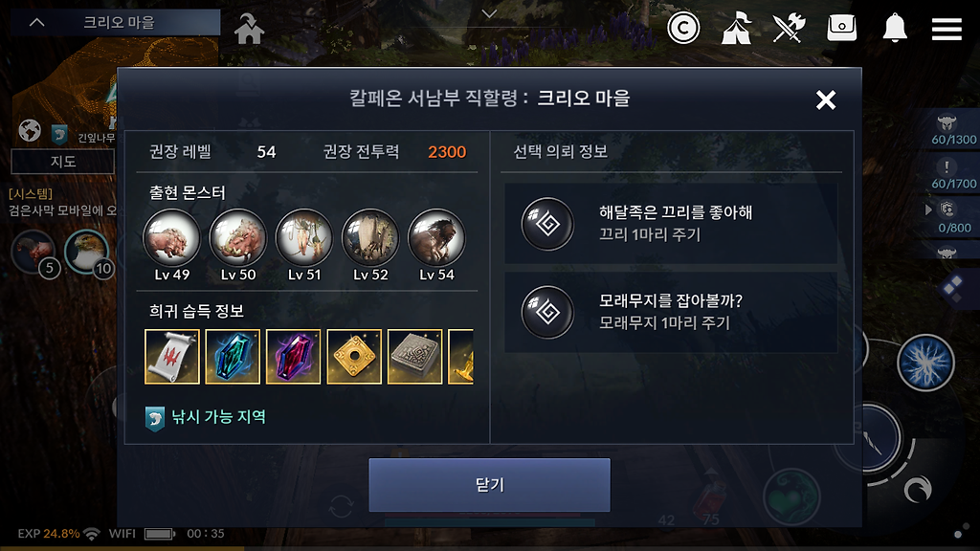This screenshot has height=551, width=980.
Task: Tap the Lv 54 monster portrait
Action: [x=436, y=237]
